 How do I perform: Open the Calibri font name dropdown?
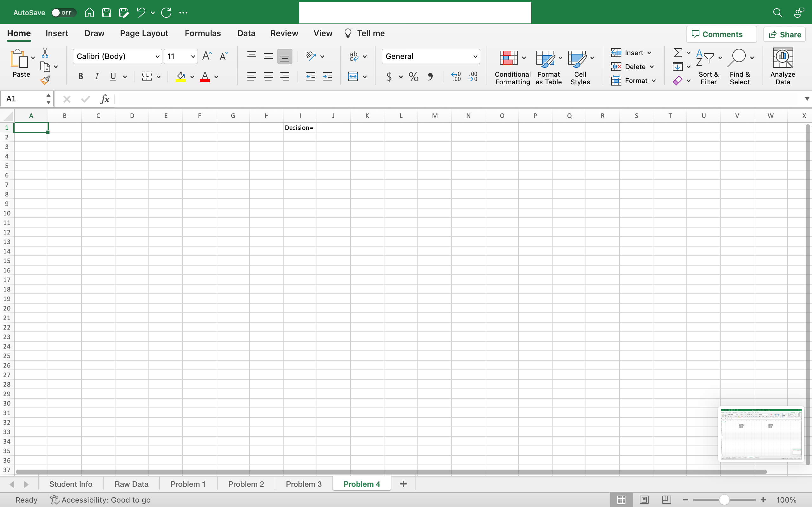point(157,56)
